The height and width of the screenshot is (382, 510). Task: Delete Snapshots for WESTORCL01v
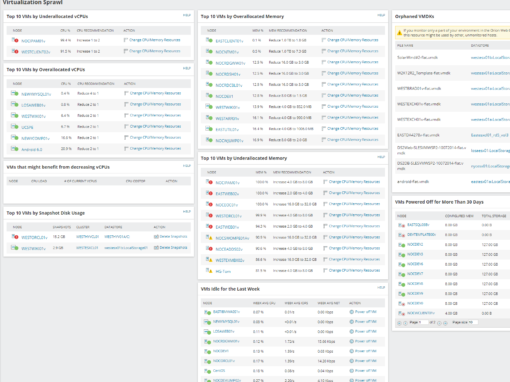pos(174,237)
